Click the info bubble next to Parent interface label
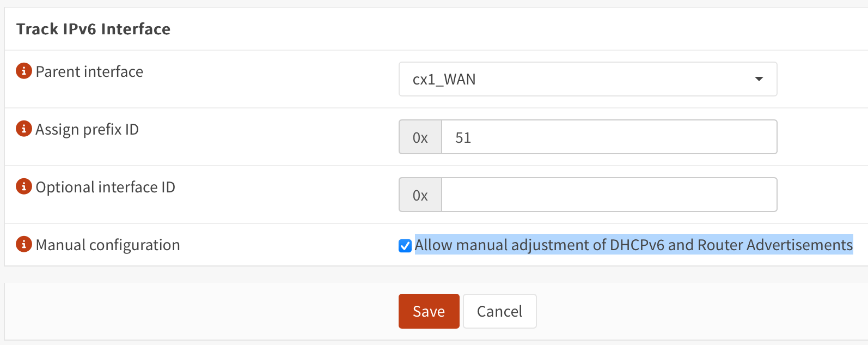The height and width of the screenshot is (345, 868). point(24,71)
